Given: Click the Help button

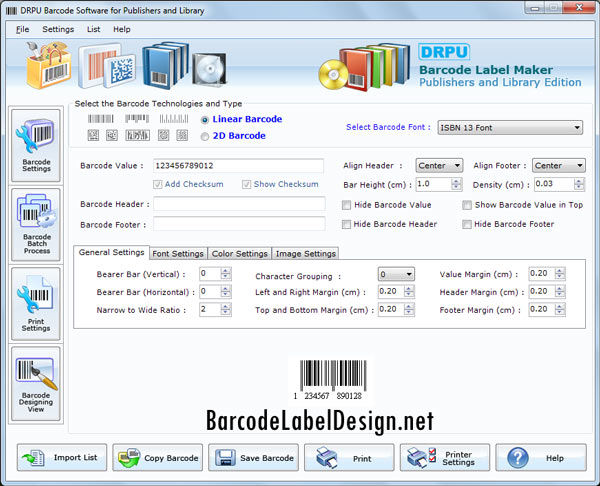Looking at the screenshot, I should pyautogui.click(x=541, y=458).
